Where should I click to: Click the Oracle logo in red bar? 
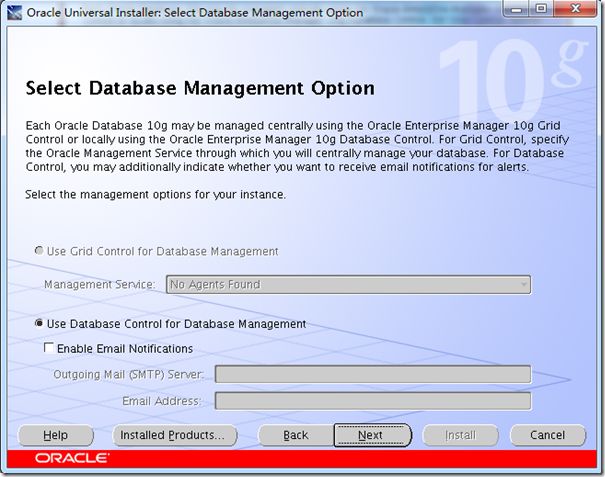[72, 458]
